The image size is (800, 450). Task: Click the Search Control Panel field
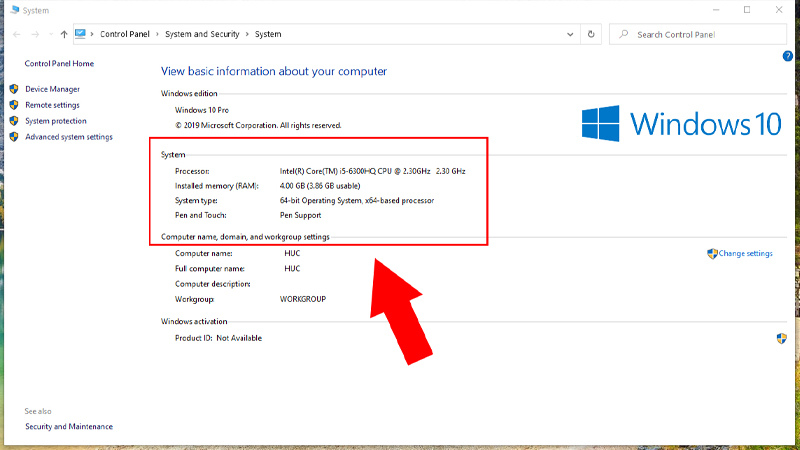pos(705,34)
